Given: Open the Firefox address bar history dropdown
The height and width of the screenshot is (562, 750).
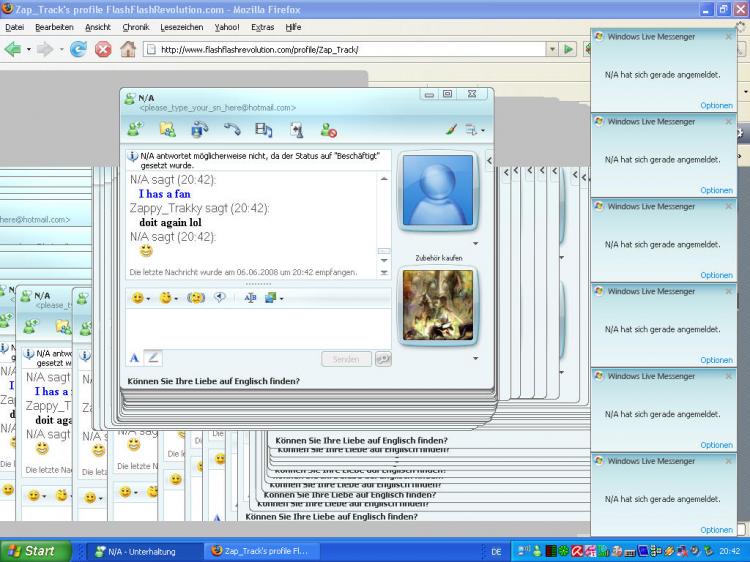Looking at the screenshot, I should pyautogui.click(x=552, y=48).
